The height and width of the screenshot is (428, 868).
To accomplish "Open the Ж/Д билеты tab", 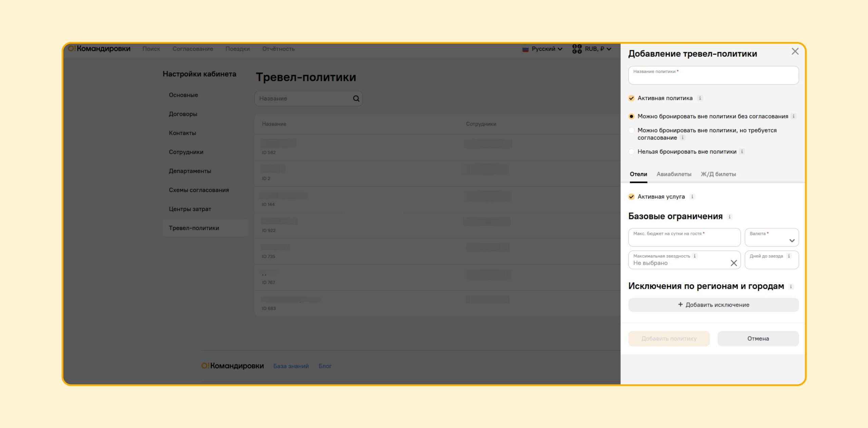I will (x=718, y=174).
